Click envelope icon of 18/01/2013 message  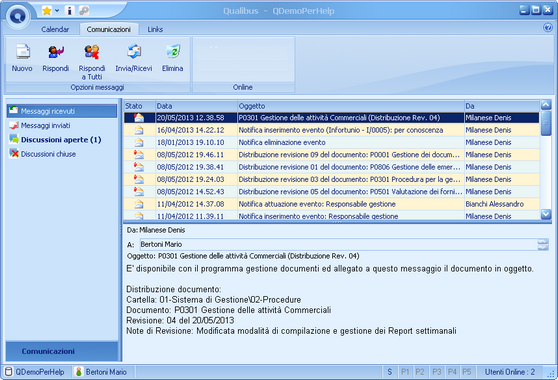point(139,142)
